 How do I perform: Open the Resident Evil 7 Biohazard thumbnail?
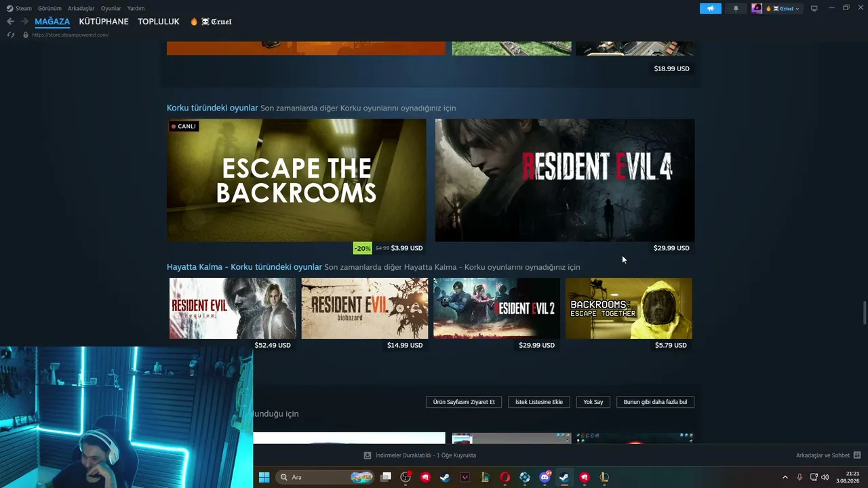[x=365, y=308]
